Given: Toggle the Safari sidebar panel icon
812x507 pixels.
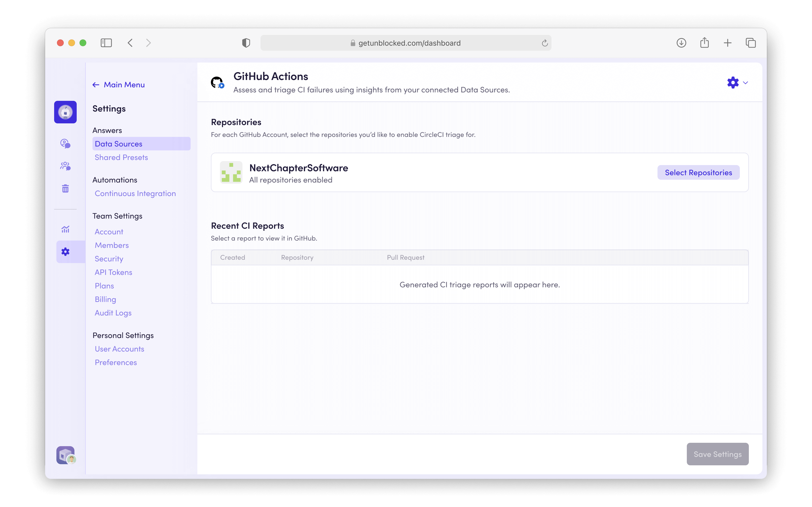Looking at the screenshot, I should [x=106, y=43].
